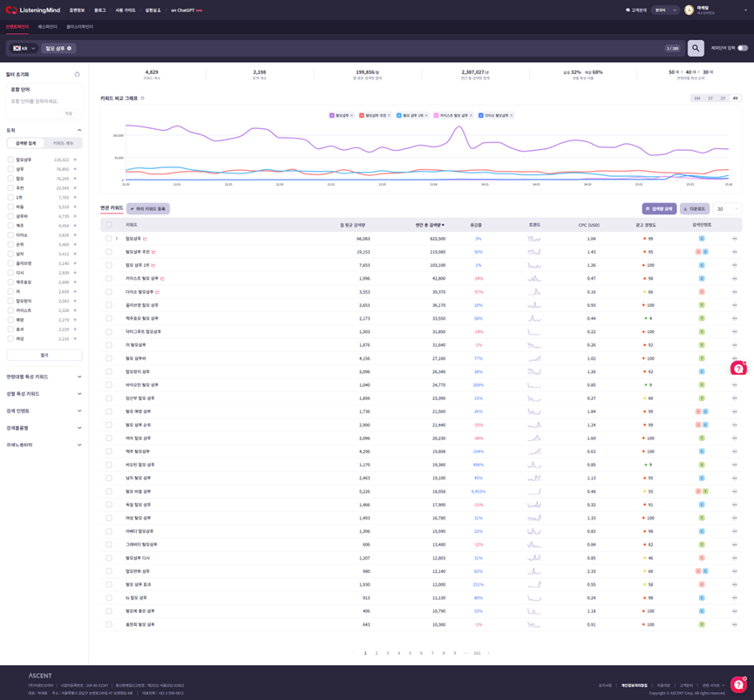Check the 추천 topic checkbox
754x700 pixels.
point(10,187)
